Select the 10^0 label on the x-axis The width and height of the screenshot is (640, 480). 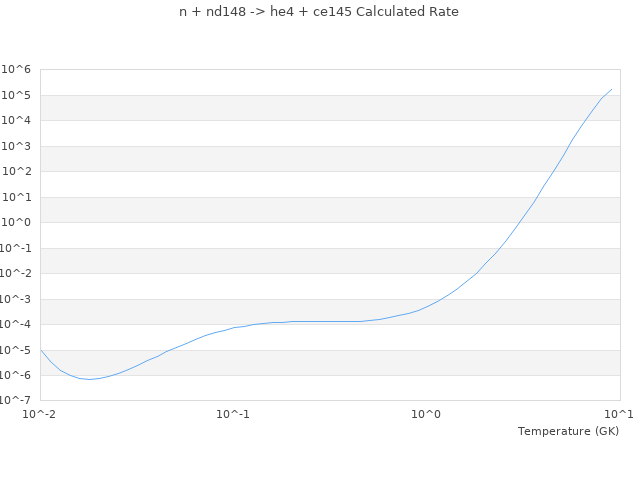pyautogui.click(x=427, y=414)
